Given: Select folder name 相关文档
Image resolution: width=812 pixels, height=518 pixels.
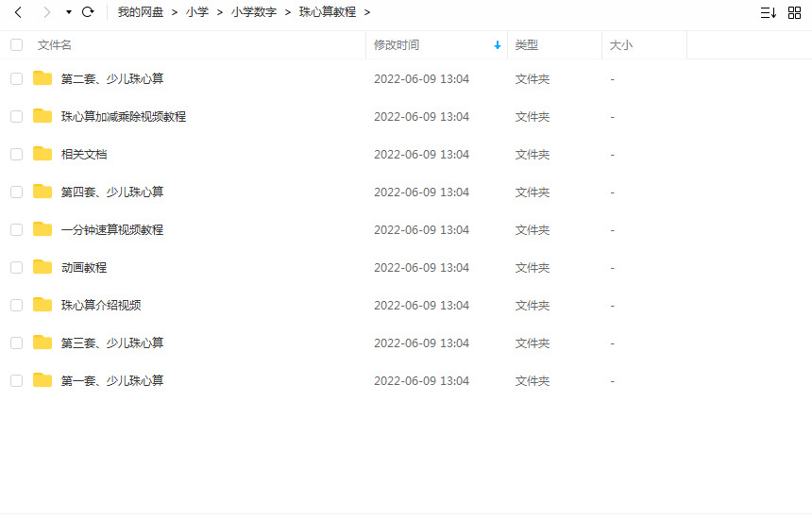Looking at the screenshot, I should (84, 154).
